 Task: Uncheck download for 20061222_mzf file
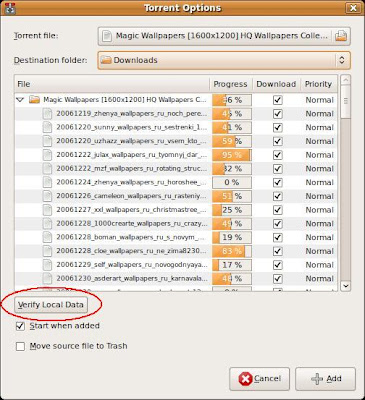(277, 169)
